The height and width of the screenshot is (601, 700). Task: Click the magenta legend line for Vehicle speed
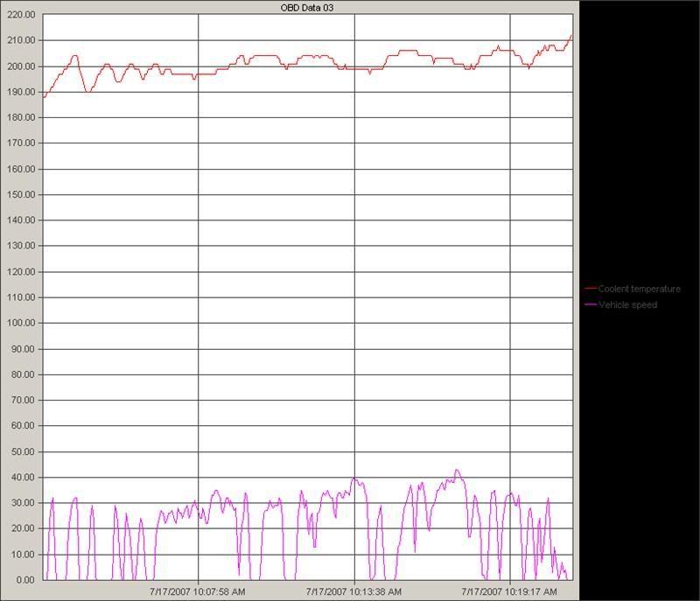[x=591, y=305]
